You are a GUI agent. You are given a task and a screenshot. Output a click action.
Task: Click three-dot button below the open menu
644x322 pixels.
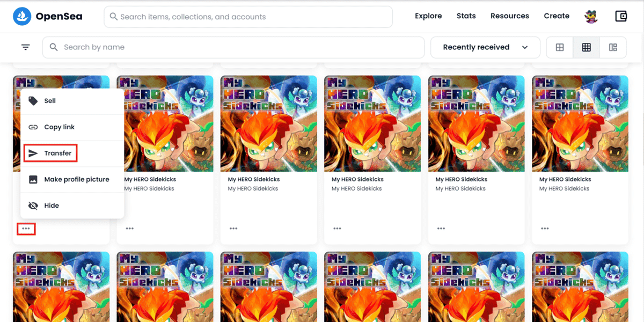tap(26, 229)
